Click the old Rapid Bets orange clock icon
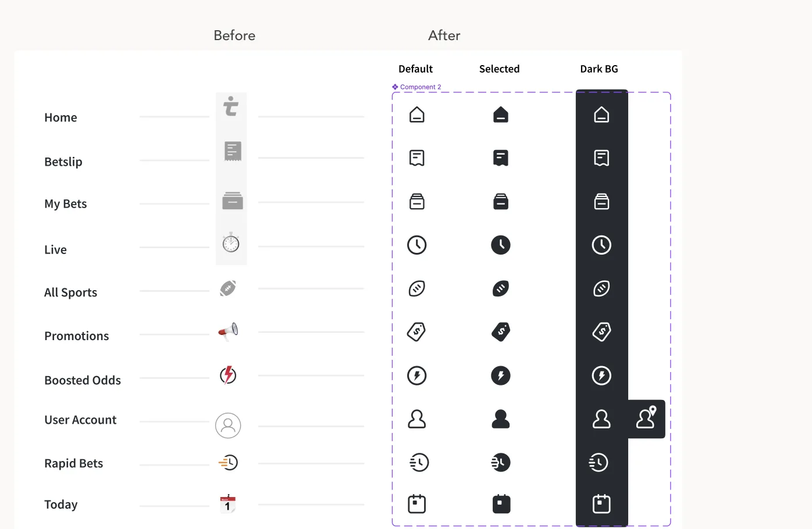This screenshot has height=529, width=812. coord(229,463)
